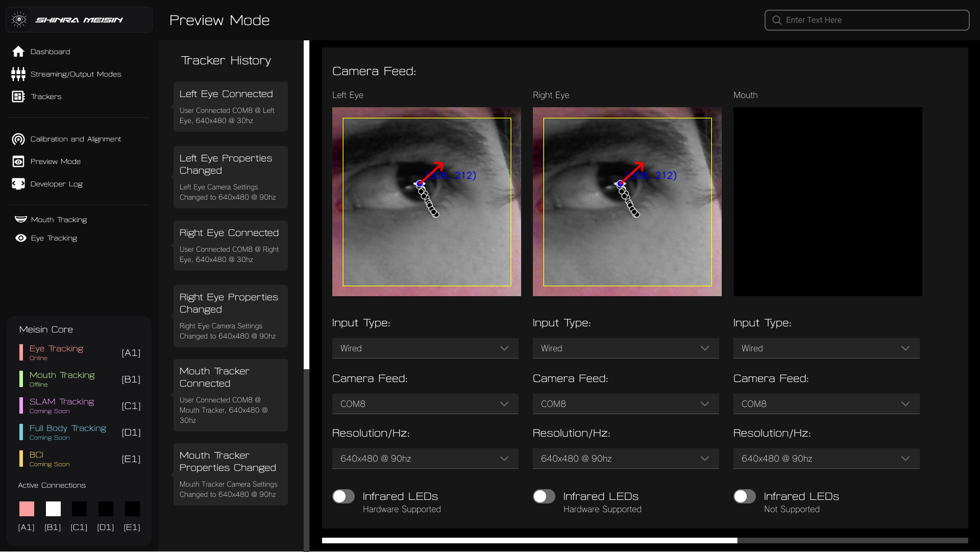
Task: Open Right Eye Properties Changed entry
Action: click(231, 316)
